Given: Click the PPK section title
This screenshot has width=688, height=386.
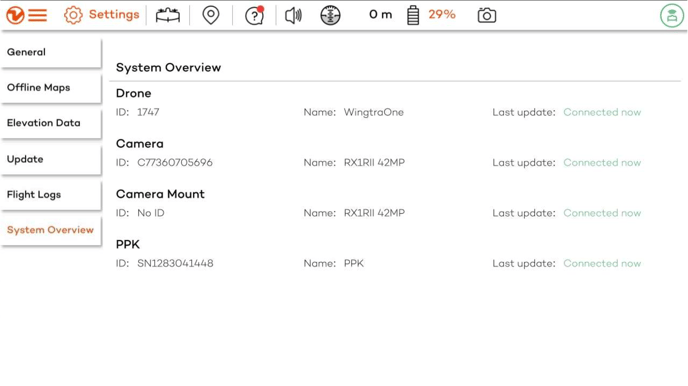Looking at the screenshot, I should click(x=128, y=245).
